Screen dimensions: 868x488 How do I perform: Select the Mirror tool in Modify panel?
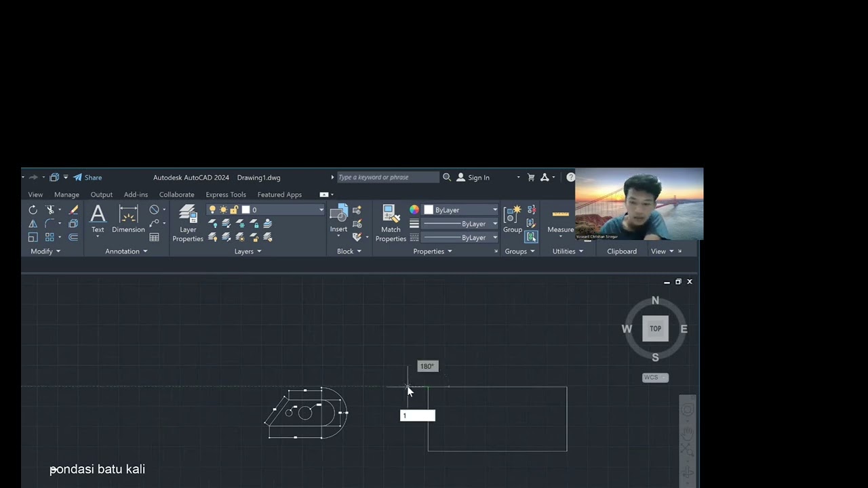coord(33,224)
